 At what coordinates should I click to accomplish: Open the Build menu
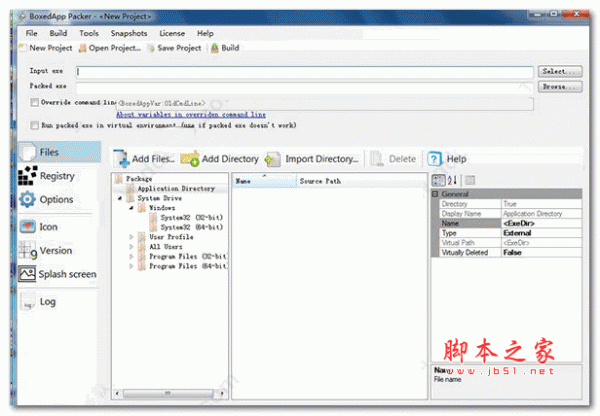(58, 33)
